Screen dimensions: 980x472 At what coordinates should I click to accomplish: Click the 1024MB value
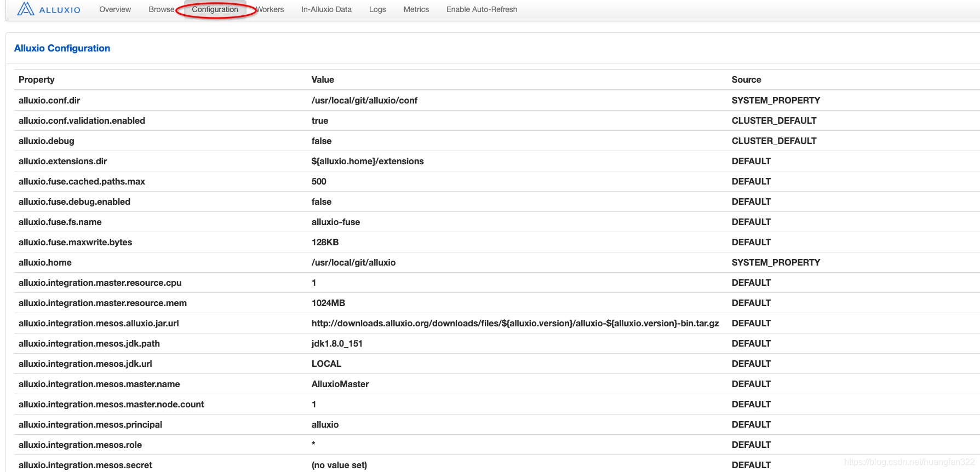tap(328, 303)
